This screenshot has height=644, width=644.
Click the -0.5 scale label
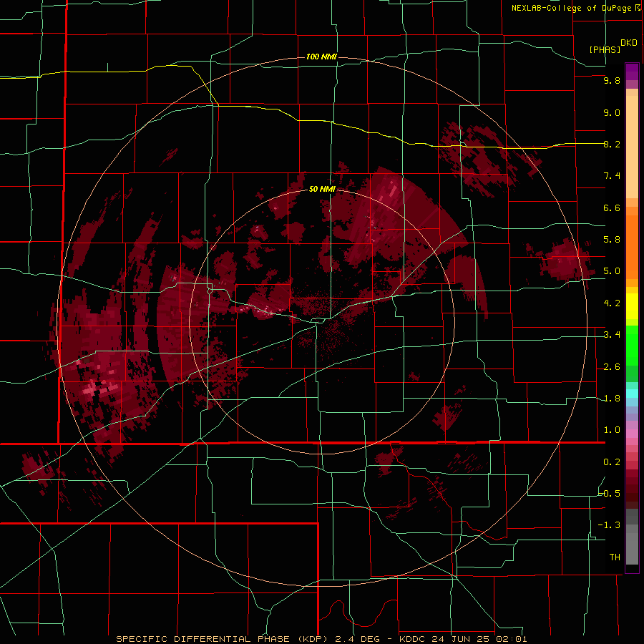point(610,494)
